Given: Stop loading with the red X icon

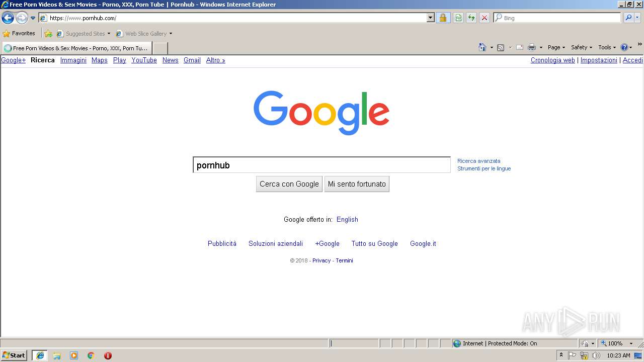Looking at the screenshot, I should (485, 18).
